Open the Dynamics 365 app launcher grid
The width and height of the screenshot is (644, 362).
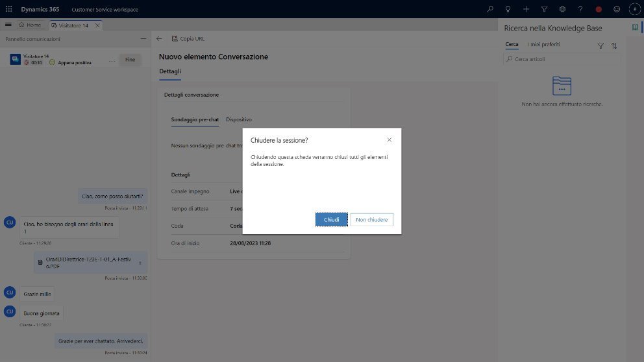tap(8, 9)
